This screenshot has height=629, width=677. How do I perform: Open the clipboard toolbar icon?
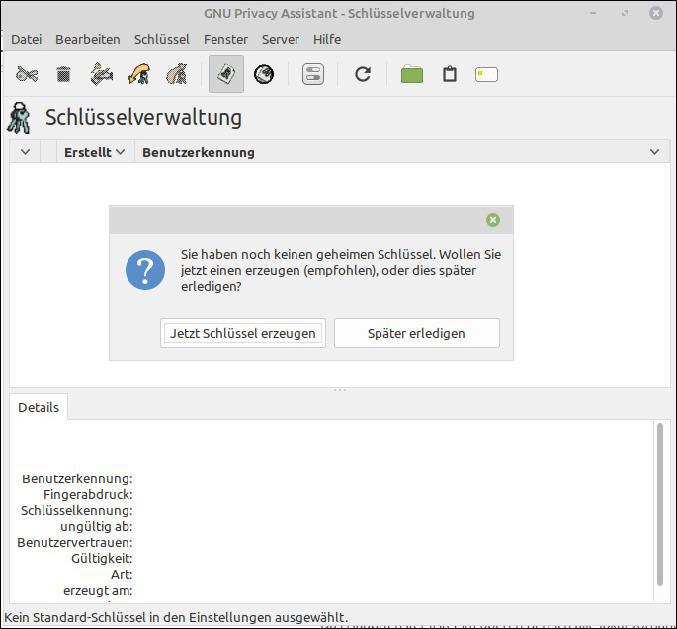coord(450,74)
